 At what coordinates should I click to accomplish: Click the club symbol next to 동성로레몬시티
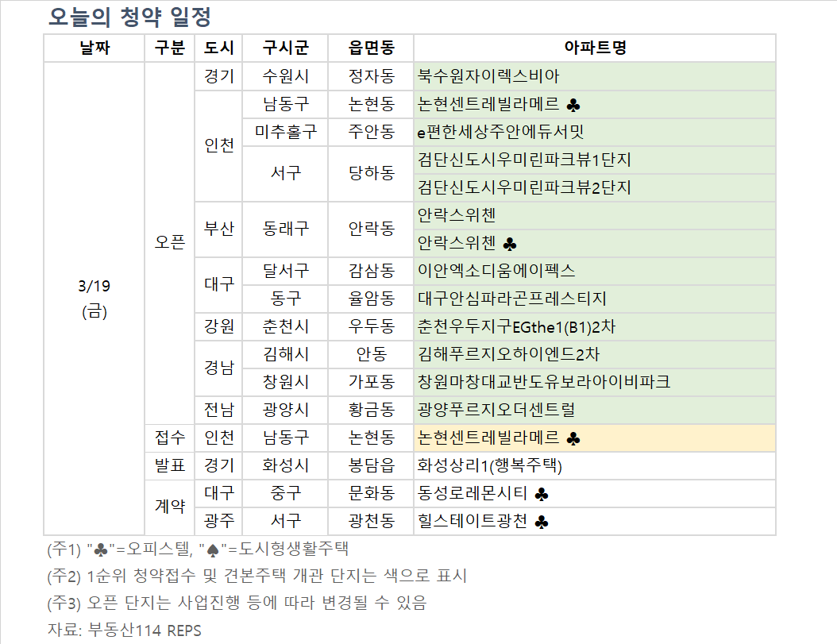coord(542,494)
